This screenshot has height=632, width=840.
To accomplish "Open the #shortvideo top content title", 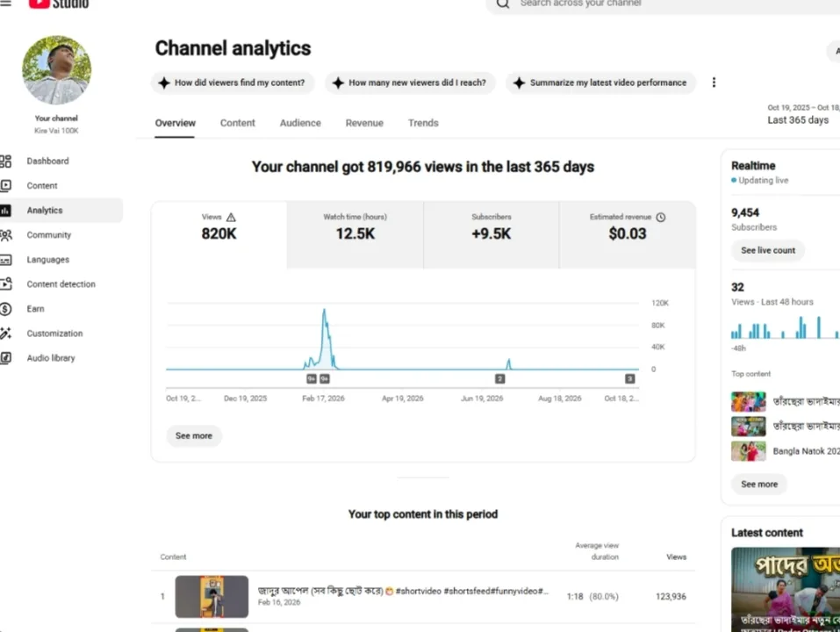I will point(403,591).
